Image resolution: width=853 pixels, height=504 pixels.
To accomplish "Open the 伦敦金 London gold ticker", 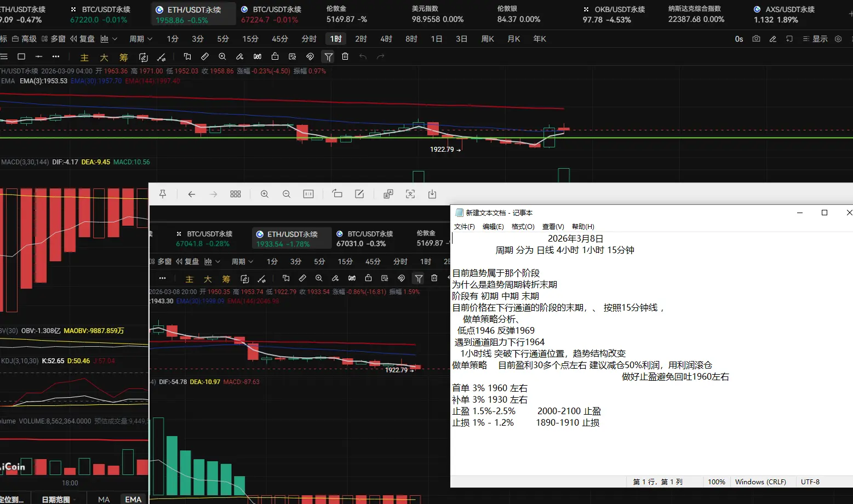I will (347, 14).
